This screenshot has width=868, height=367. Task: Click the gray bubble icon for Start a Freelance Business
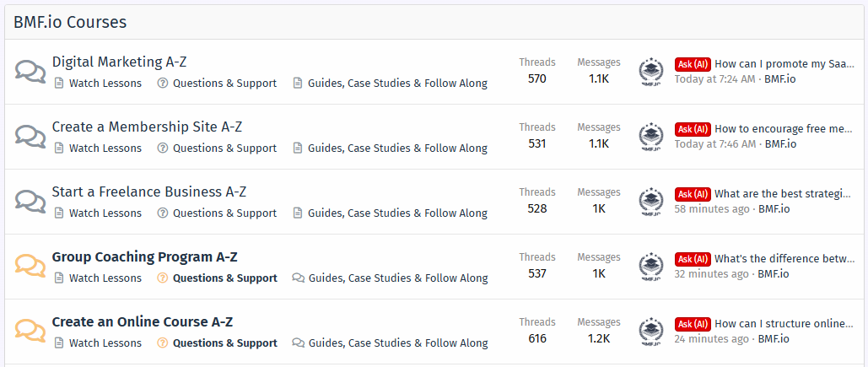[30, 202]
